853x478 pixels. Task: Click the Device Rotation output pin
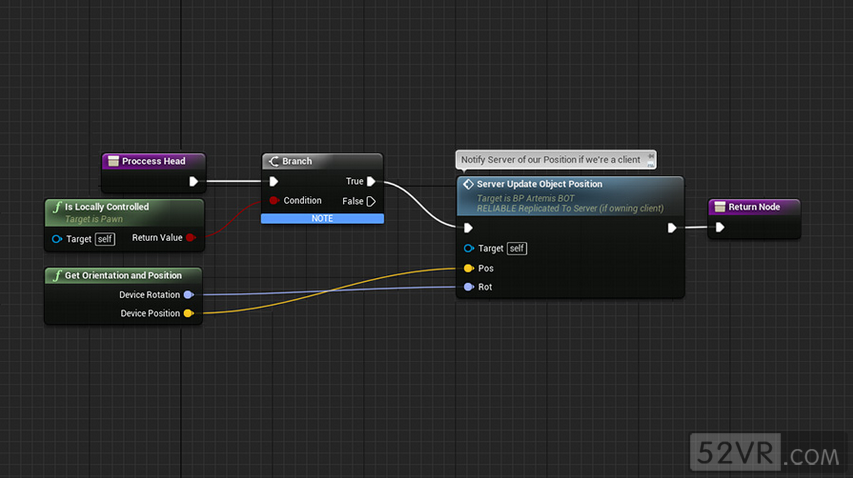click(x=188, y=295)
